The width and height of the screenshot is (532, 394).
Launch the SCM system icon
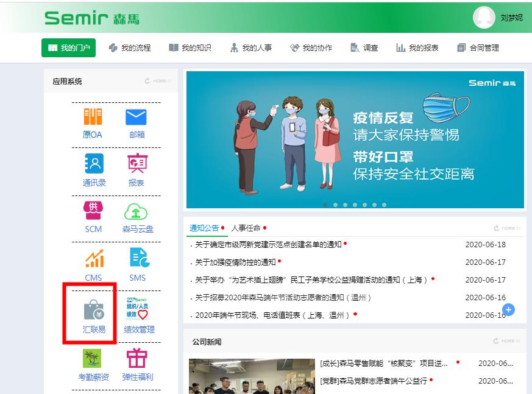93,211
